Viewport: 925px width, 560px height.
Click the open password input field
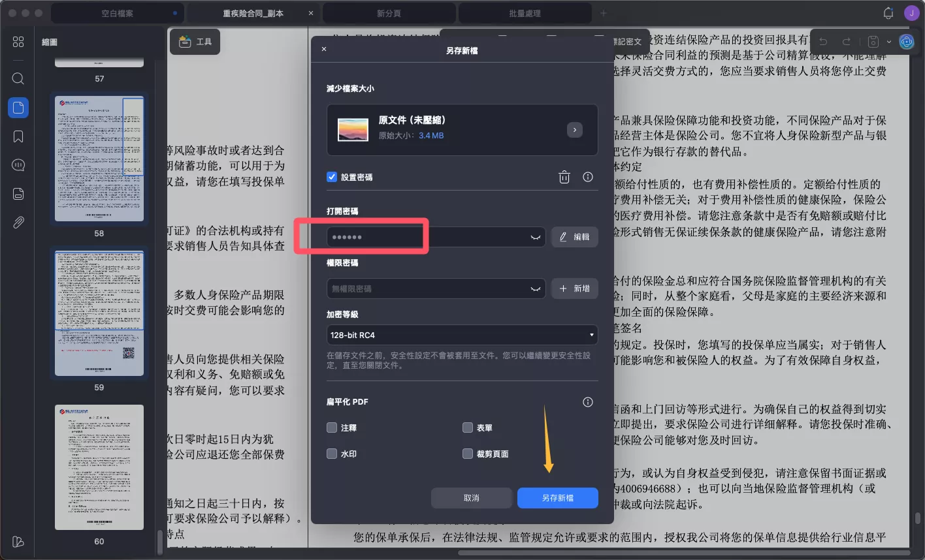(436, 237)
